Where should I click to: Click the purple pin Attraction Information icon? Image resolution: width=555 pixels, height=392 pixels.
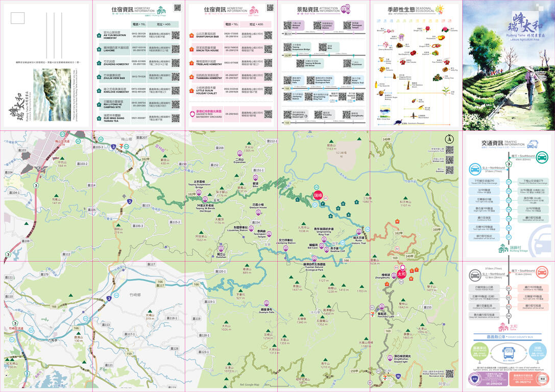346,10
